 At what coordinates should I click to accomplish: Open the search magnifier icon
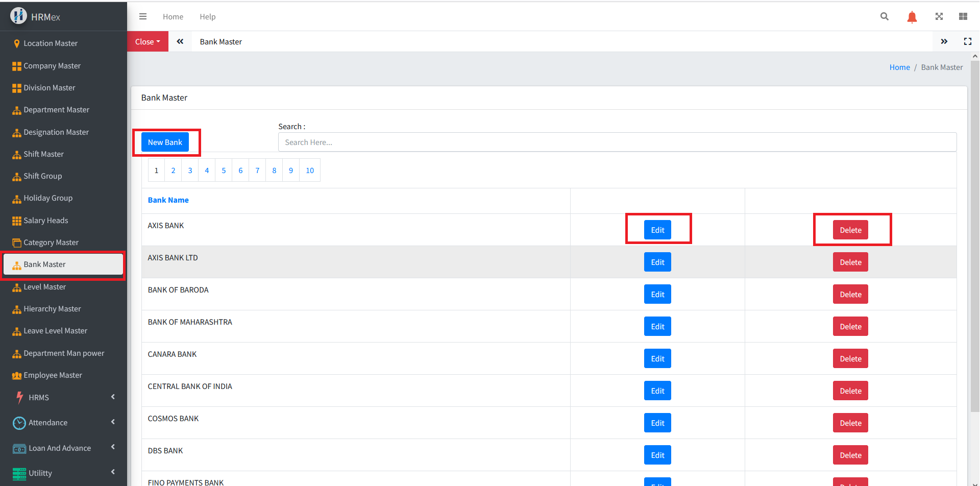tap(885, 16)
